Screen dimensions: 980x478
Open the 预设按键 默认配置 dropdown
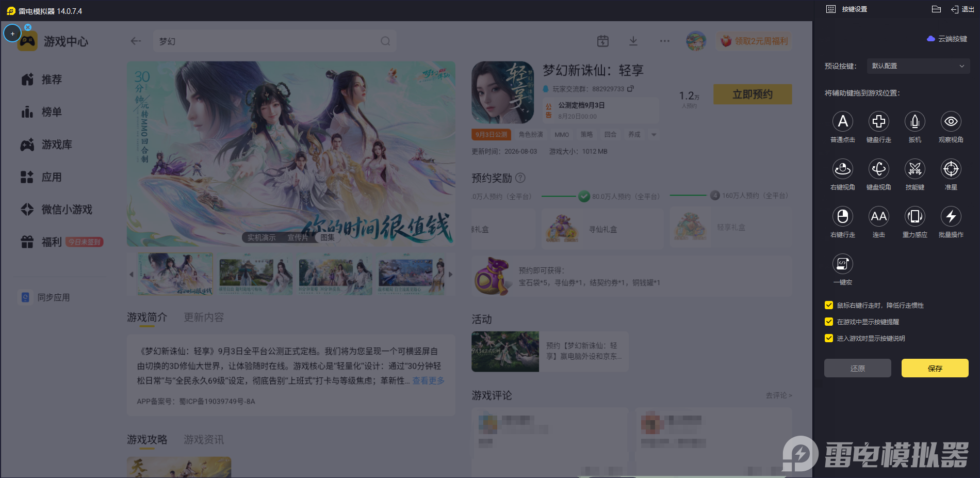tap(918, 66)
